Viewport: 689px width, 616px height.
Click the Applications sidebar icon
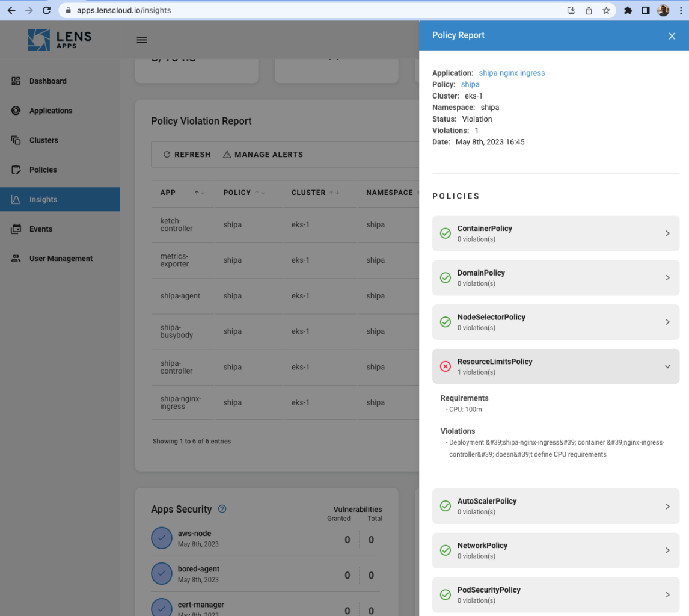[16, 110]
